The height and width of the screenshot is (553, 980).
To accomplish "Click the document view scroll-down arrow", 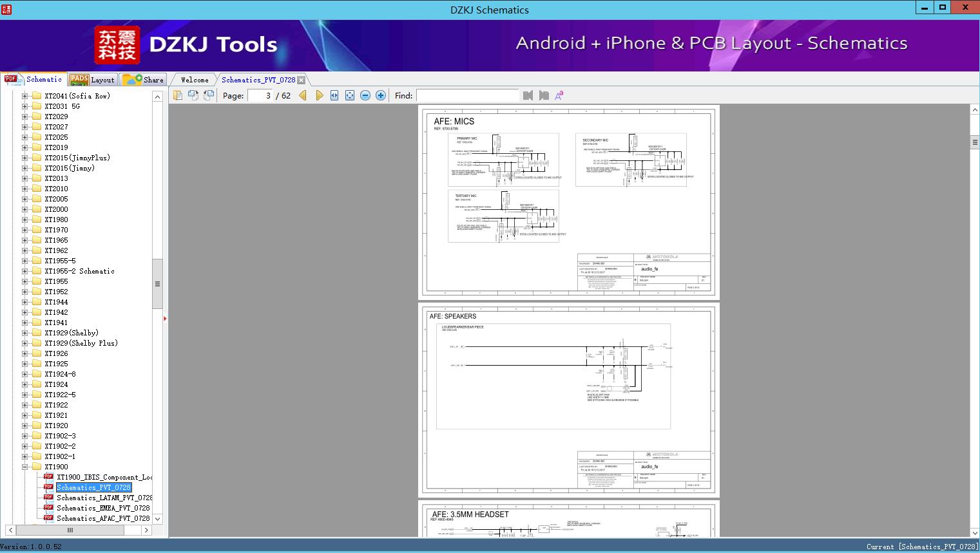I will click(974, 532).
